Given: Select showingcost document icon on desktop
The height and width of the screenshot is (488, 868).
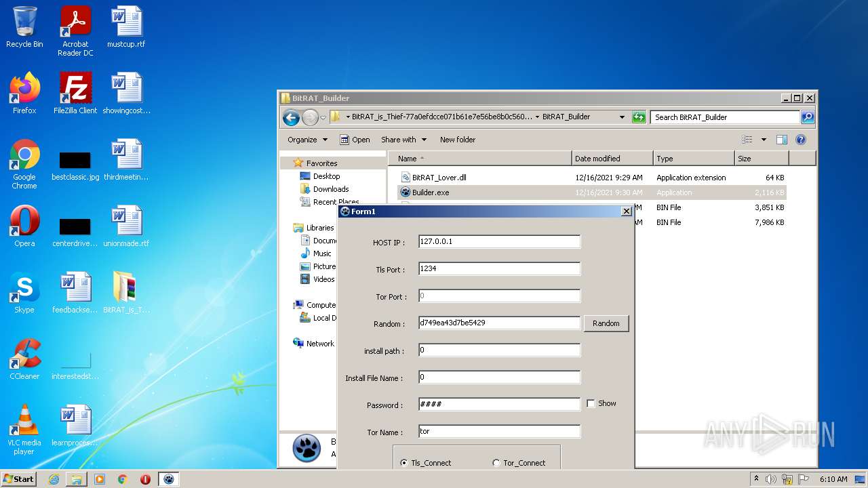Looking at the screenshot, I should pos(126,94).
